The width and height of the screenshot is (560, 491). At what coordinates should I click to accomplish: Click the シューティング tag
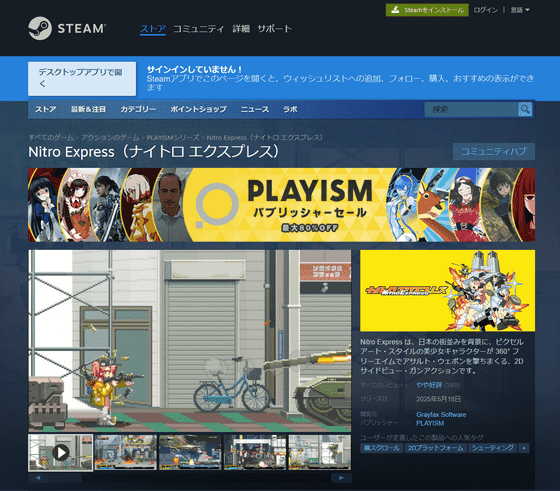(493, 448)
